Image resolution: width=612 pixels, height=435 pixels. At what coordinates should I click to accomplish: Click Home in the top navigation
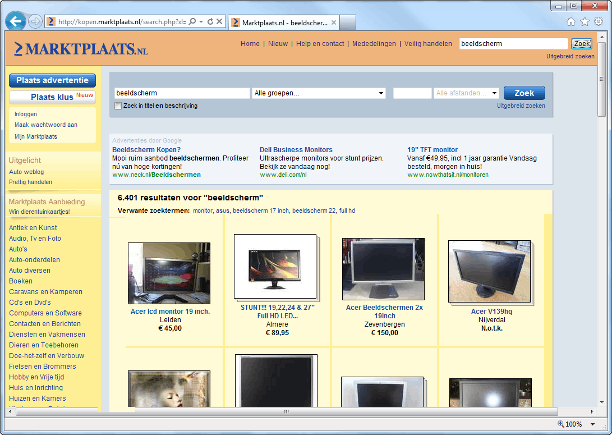pos(250,44)
